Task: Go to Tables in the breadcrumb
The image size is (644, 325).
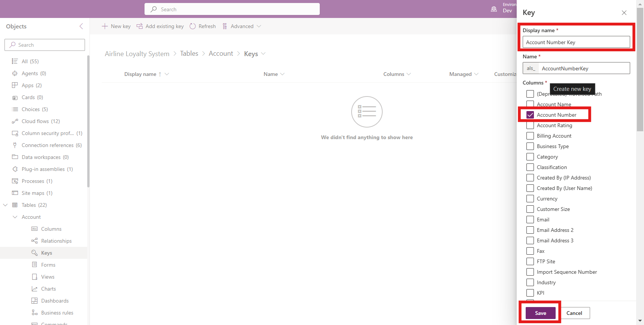Action: (189, 53)
